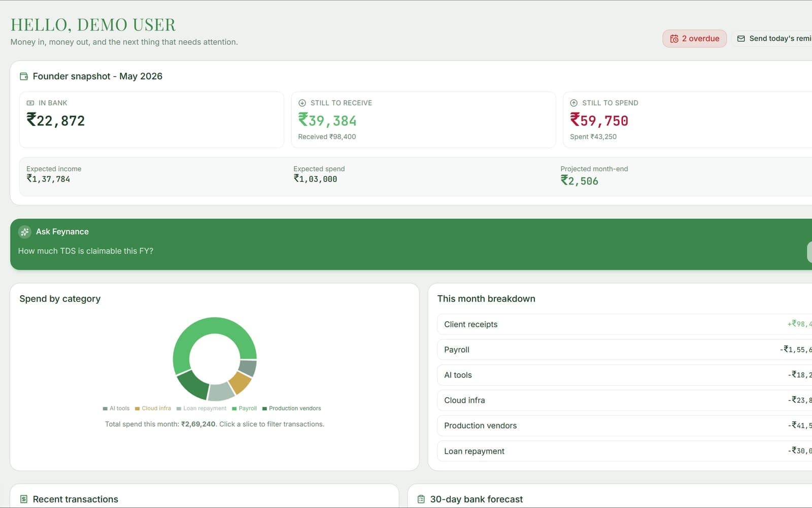Click the Loan repayment legend entry
The image size is (812, 508).
click(x=201, y=408)
